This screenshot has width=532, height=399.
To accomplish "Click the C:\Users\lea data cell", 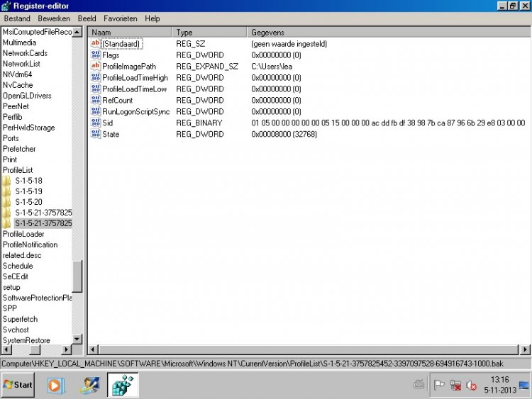I will click(x=272, y=66).
